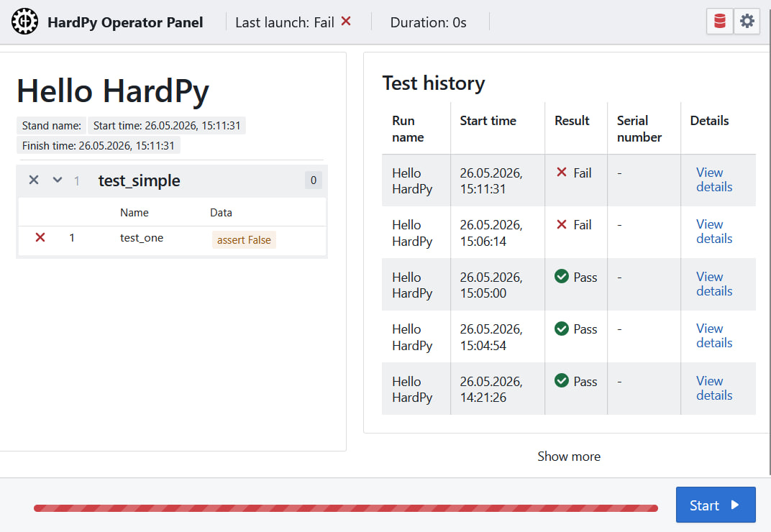771x532 pixels.
Task: Click the Hello HardPy heading
Action: coord(113,91)
